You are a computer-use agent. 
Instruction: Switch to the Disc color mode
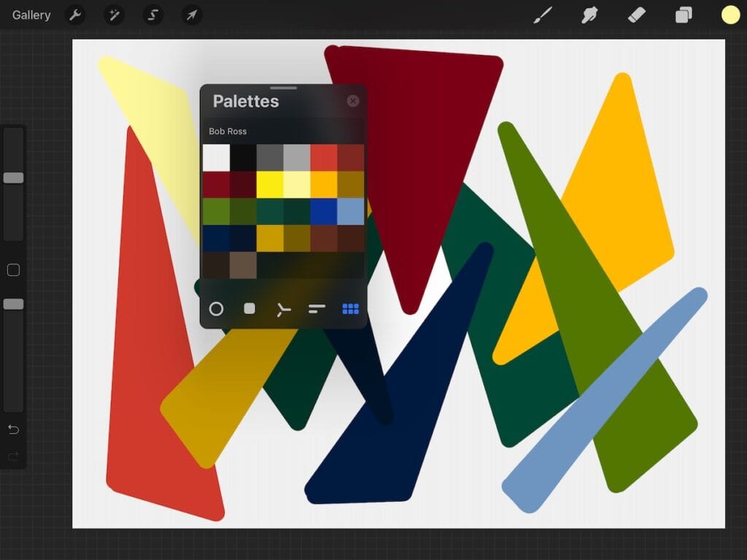click(x=216, y=308)
